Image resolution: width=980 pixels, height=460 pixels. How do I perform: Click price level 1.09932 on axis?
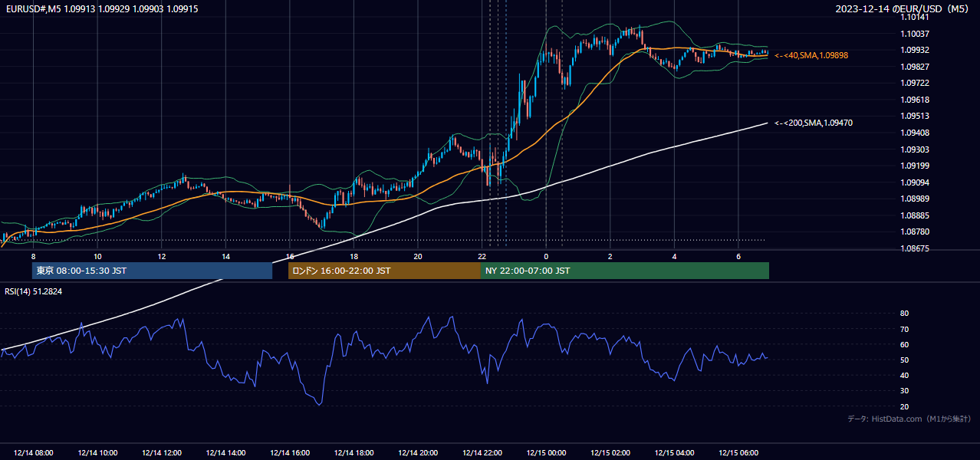[x=916, y=50]
